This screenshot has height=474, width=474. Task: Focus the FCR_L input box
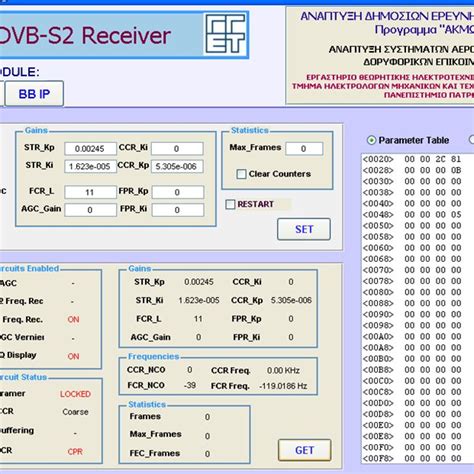tap(90, 192)
